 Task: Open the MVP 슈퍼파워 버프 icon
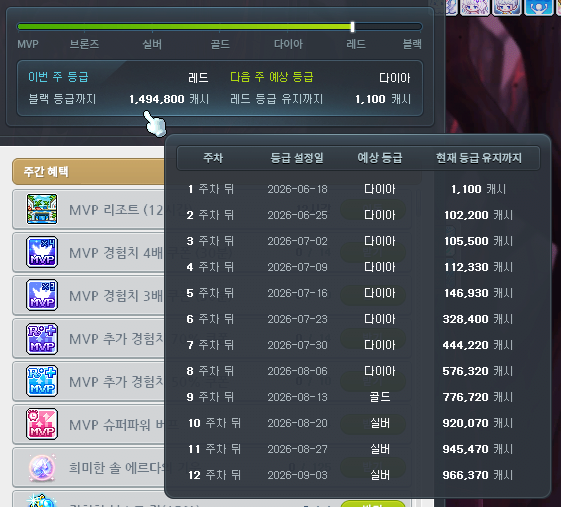(42, 424)
